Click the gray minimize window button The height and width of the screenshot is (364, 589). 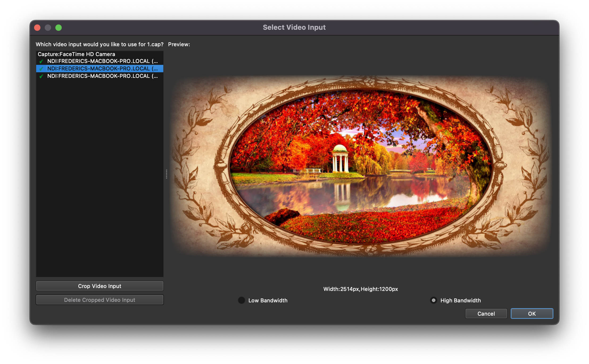48,28
